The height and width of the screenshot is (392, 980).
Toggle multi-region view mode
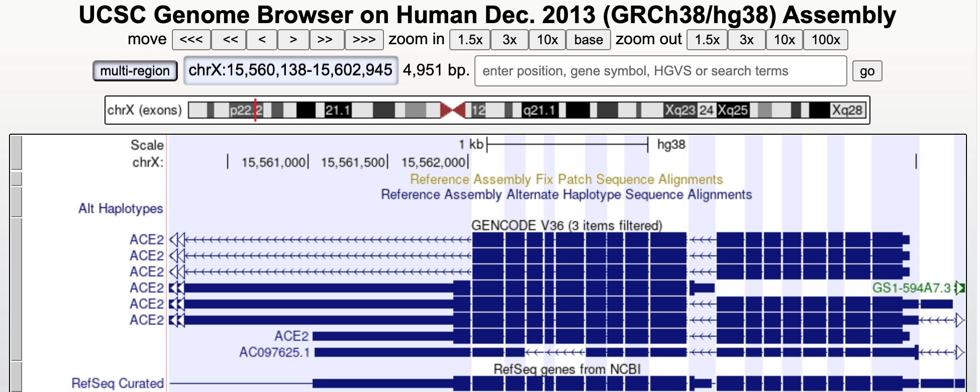click(135, 71)
